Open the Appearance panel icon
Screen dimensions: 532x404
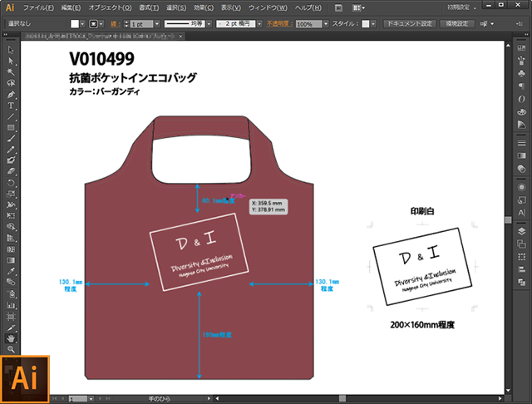(x=521, y=187)
